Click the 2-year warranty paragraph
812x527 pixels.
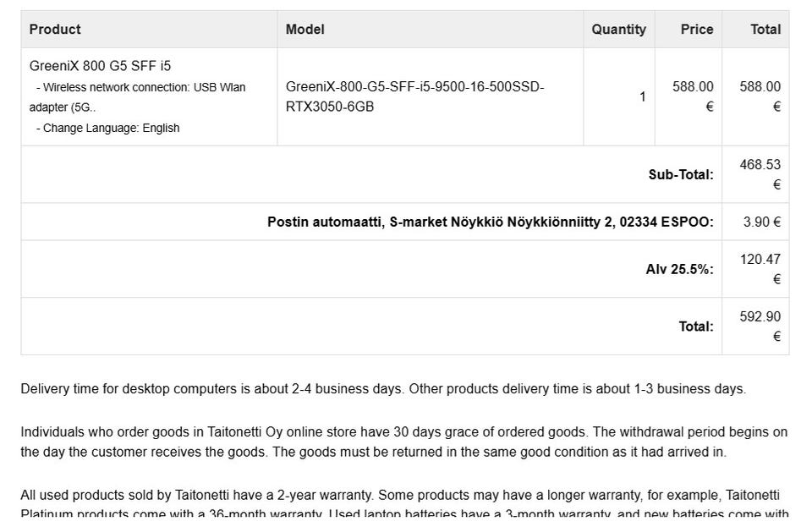point(399,495)
